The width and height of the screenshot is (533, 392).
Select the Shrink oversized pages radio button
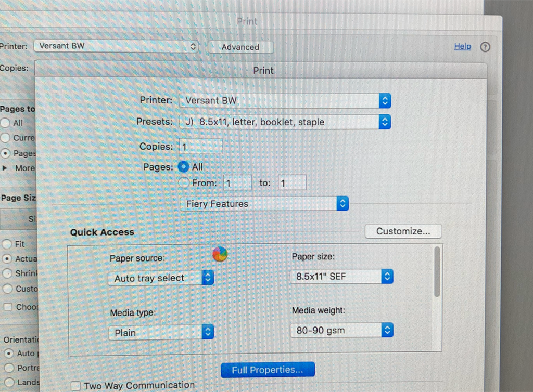(x=7, y=273)
